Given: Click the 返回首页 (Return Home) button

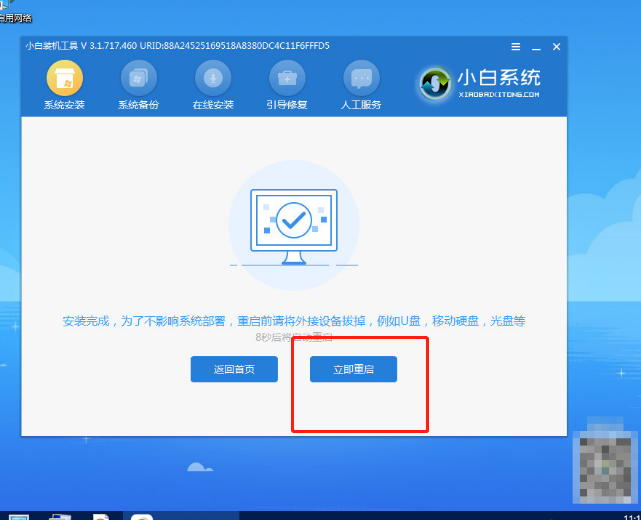Looking at the screenshot, I should tap(234, 369).
